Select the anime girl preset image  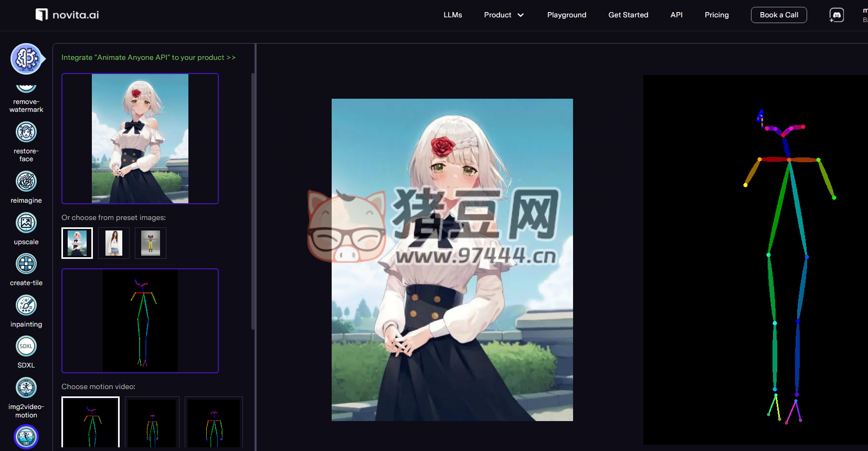pos(77,243)
